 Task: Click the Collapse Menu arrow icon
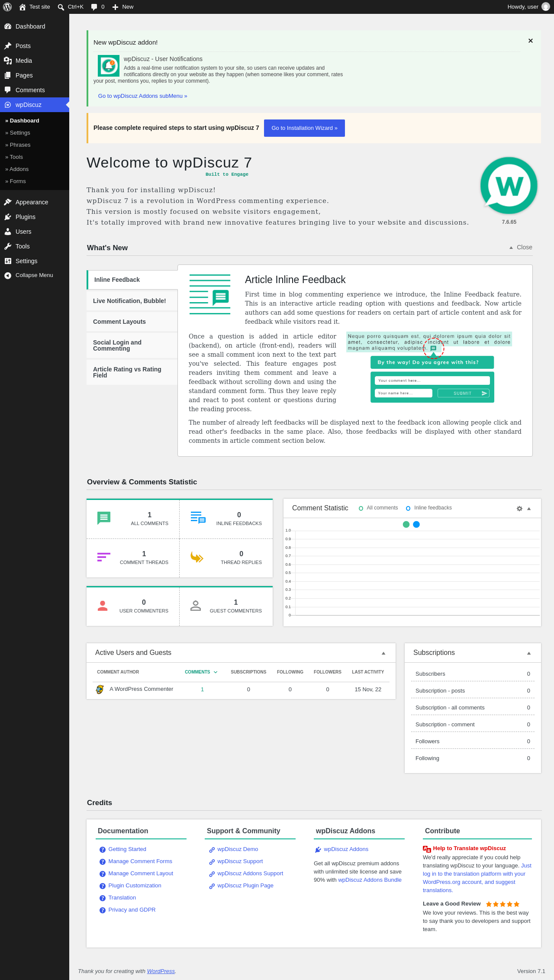8,275
